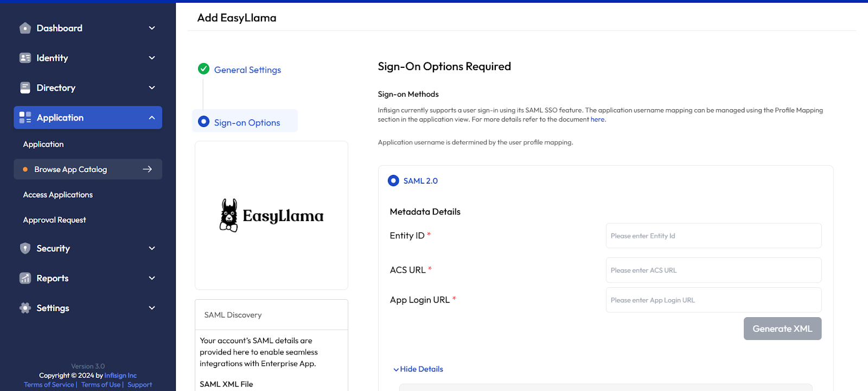Click the Application grid icon

[25, 118]
